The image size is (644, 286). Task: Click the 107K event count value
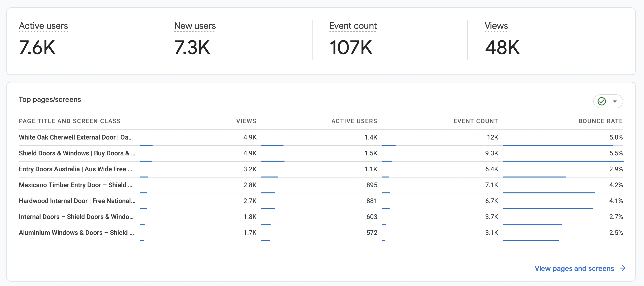coord(351,47)
